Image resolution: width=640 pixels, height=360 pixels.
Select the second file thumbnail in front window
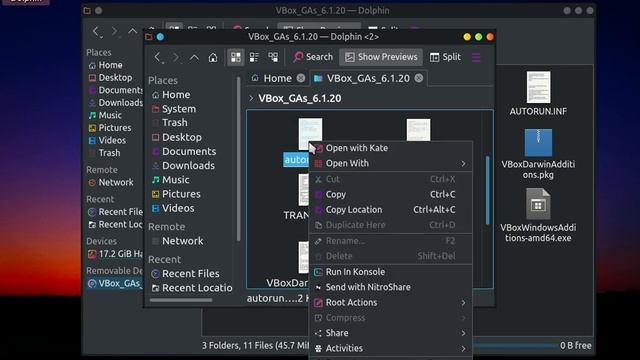tap(418, 130)
